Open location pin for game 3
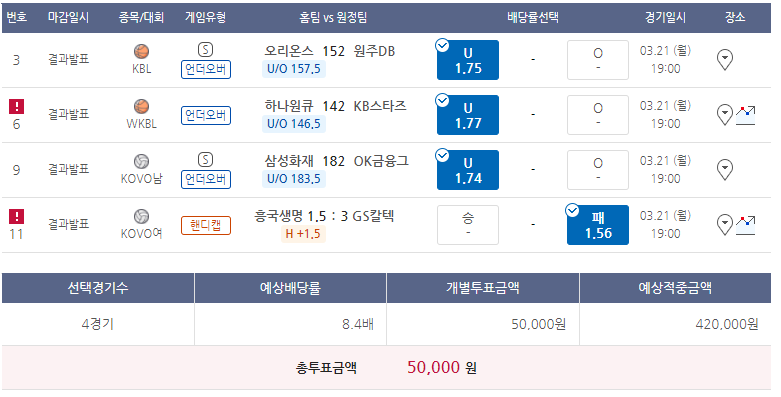 click(725, 60)
